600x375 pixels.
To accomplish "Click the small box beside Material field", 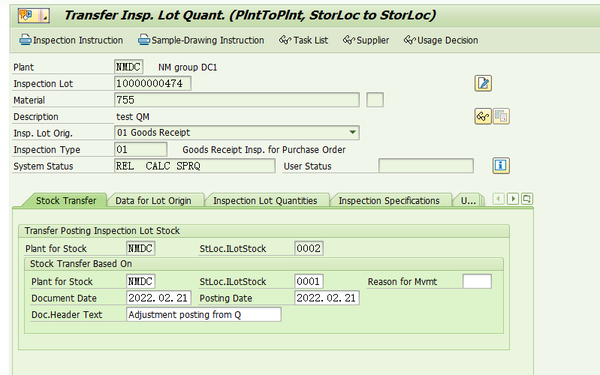I will 375,100.
